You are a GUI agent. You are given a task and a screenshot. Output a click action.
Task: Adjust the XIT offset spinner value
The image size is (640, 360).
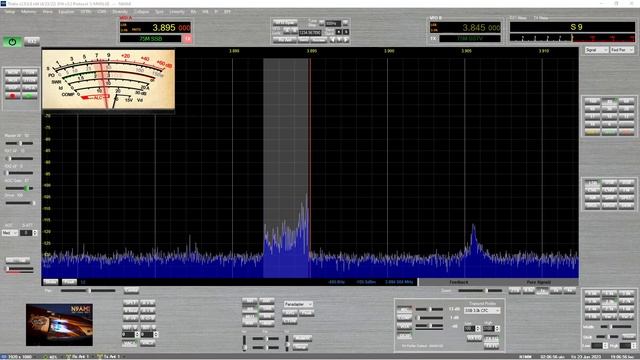tap(149, 334)
